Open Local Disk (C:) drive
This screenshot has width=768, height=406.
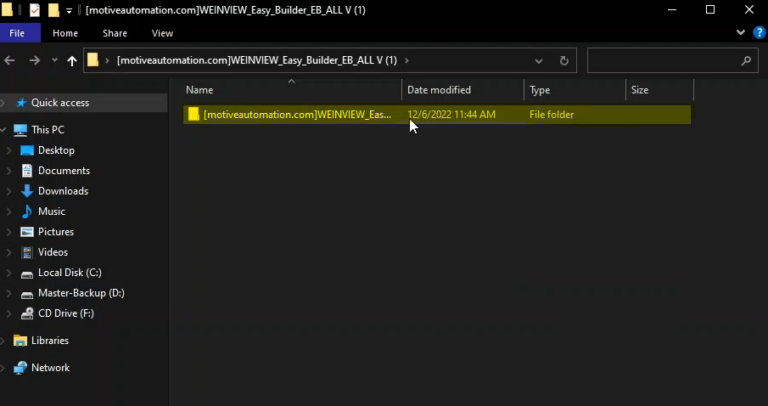(x=70, y=273)
